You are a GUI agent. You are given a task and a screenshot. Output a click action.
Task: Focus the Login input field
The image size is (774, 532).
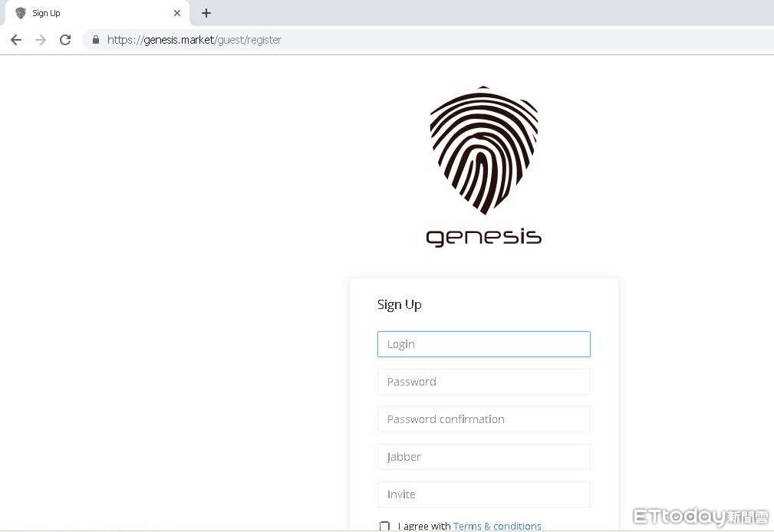pyautogui.click(x=484, y=344)
